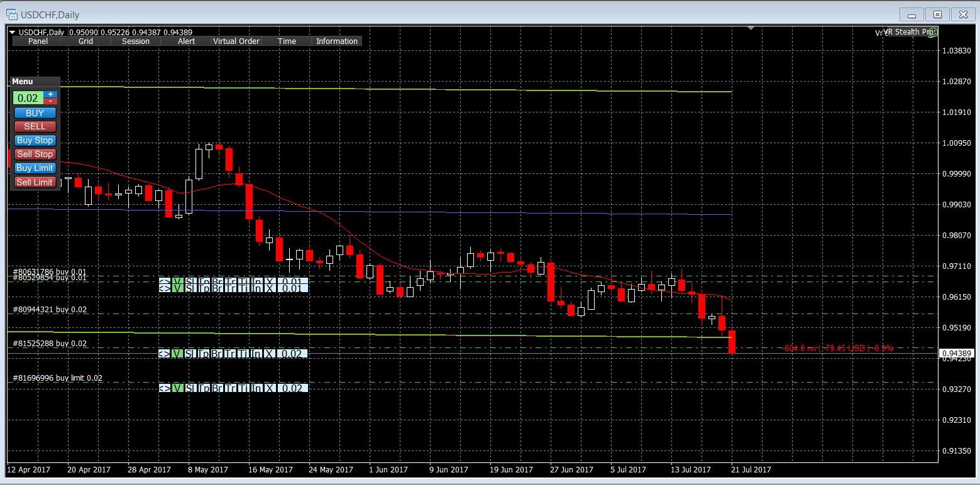Open the Alert tab
Screen dimensions: 980x485
(186, 41)
